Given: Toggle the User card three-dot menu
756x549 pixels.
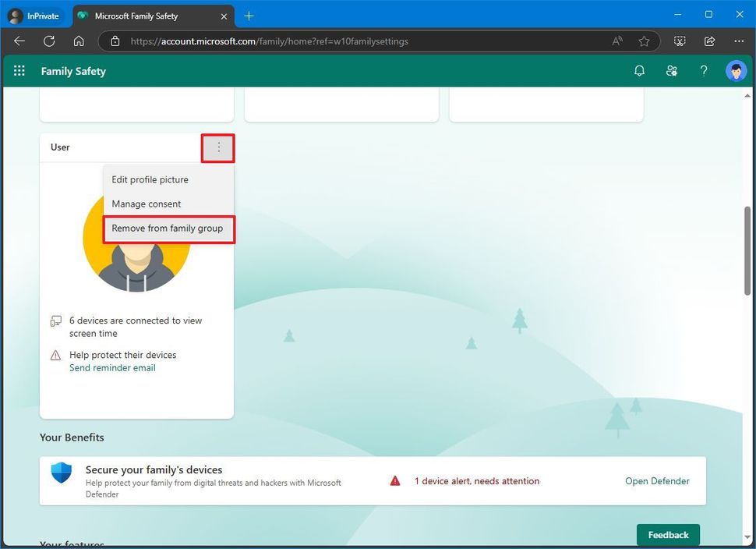Looking at the screenshot, I should click(218, 147).
